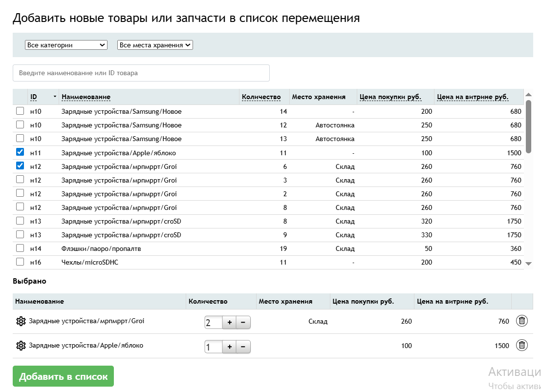This screenshot has height=392, width=541.
Task: Check the Samsung/Новое row with quantity 14
Action: pyautogui.click(x=20, y=111)
